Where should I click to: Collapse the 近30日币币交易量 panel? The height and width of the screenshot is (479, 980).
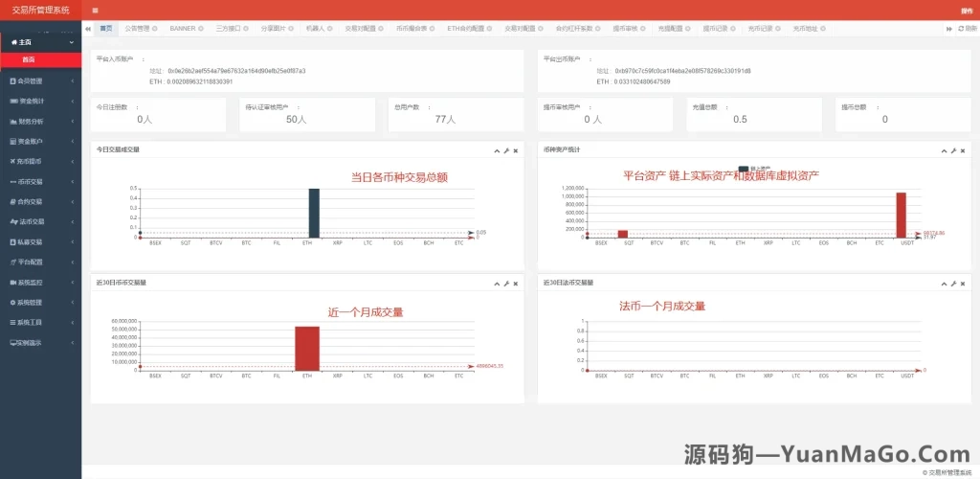tap(497, 284)
